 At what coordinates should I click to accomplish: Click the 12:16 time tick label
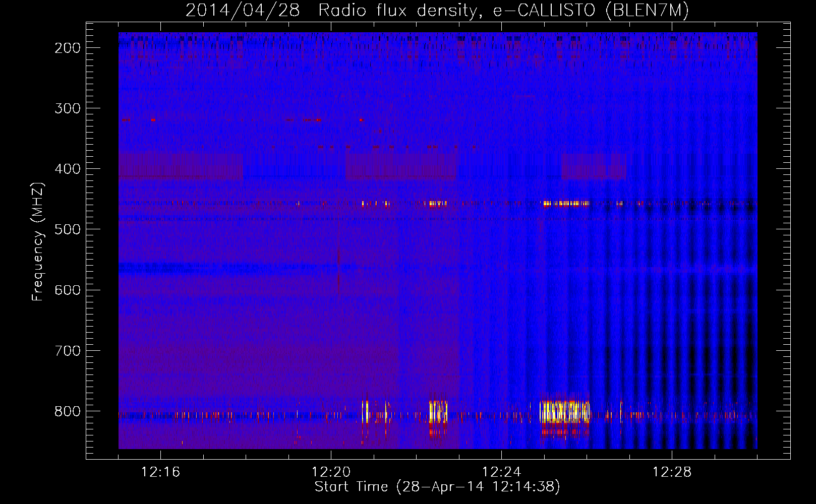click(160, 472)
